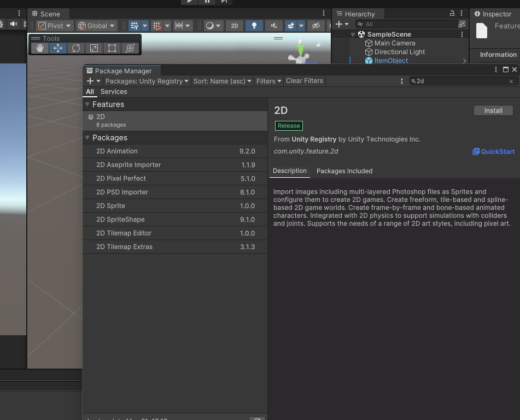Select 2D feature with 8 packages
520x420 pixels.
point(175,121)
